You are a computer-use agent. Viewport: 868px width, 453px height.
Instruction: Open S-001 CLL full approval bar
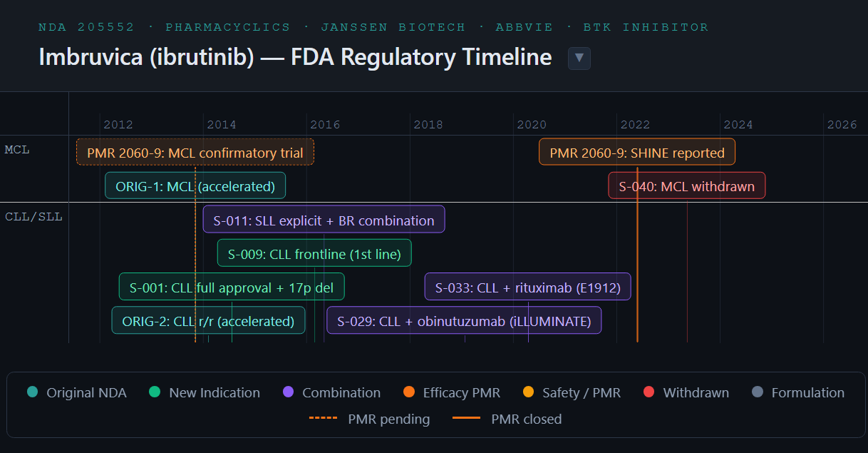pos(232,287)
